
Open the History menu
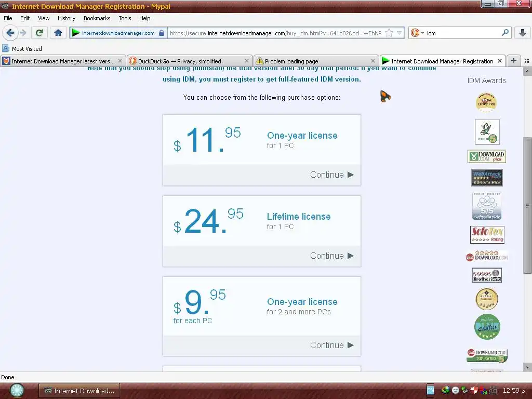[x=66, y=18]
